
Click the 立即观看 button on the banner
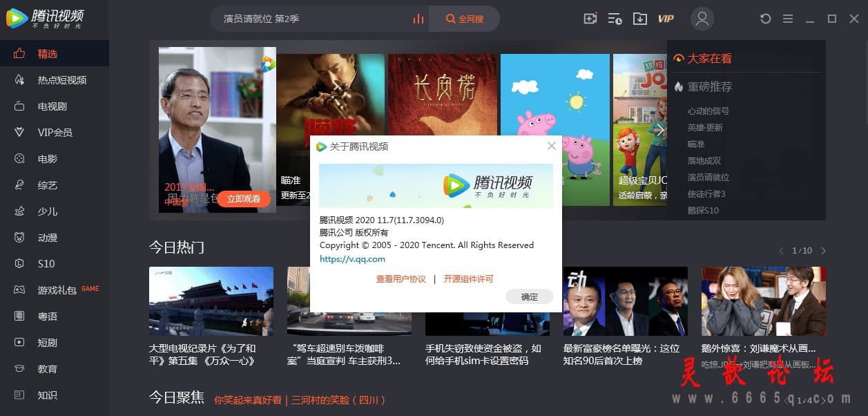244,199
